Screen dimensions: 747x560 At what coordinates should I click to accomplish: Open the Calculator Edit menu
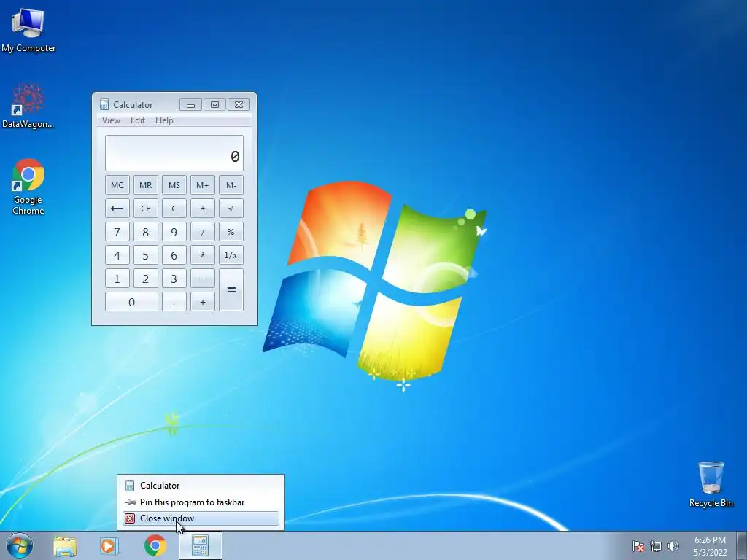tap(138, 120)
